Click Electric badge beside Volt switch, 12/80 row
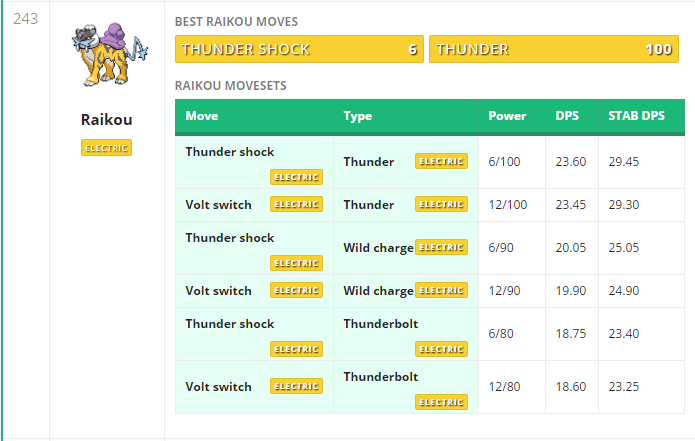 coord(296,386)
